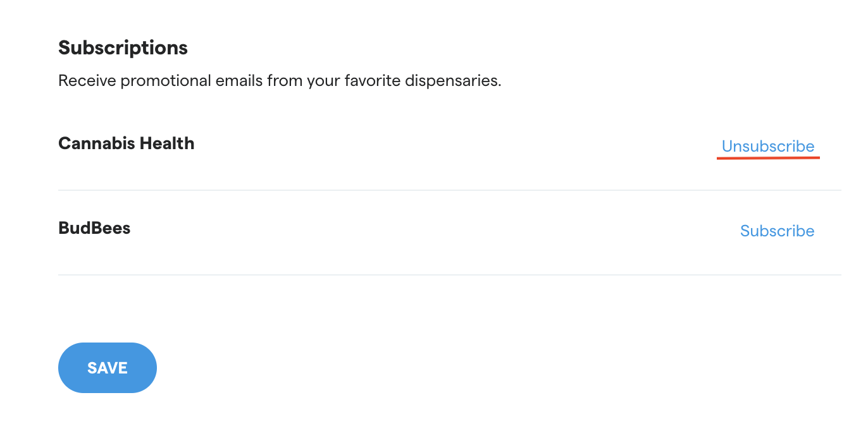Click the divider line below BudBees

click(449, 275)
